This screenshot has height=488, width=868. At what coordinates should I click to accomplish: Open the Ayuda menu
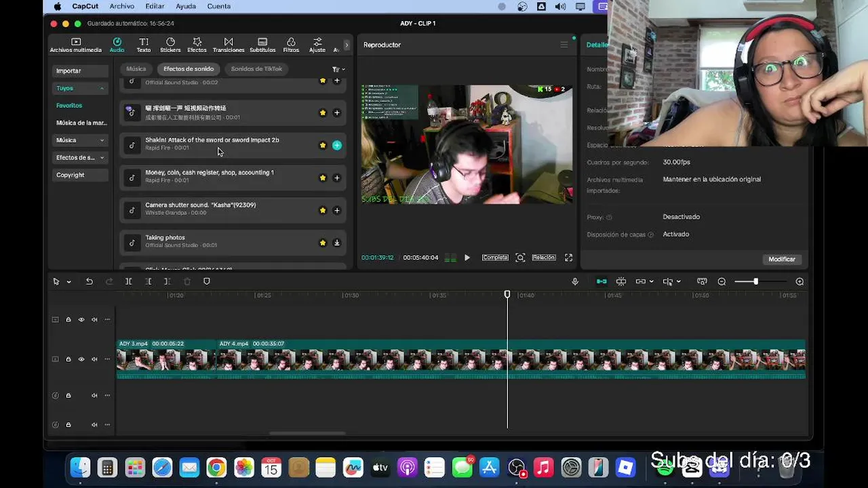[186, 6]
